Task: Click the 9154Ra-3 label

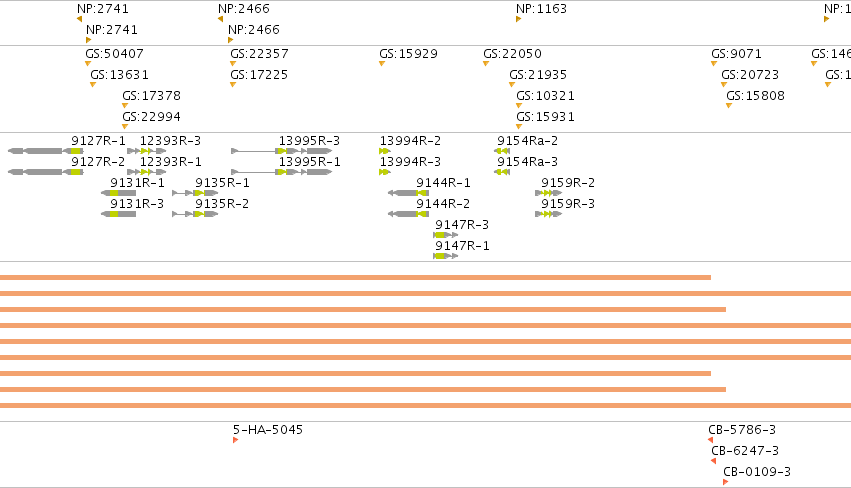Action: (528, 162)
